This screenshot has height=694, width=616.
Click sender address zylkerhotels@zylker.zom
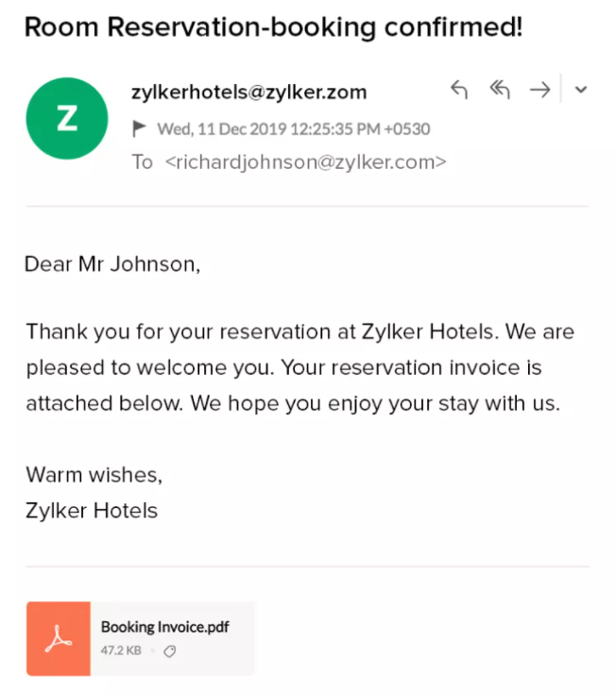[x=248, y=92]
